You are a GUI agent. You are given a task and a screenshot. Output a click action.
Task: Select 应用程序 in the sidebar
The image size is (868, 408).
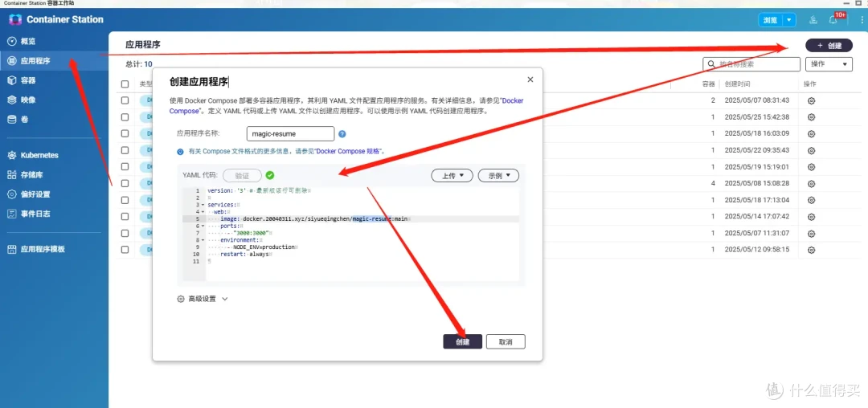54,61
